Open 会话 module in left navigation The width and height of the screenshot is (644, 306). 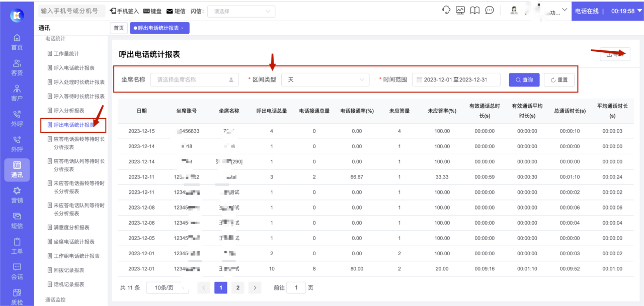[17, 272]
